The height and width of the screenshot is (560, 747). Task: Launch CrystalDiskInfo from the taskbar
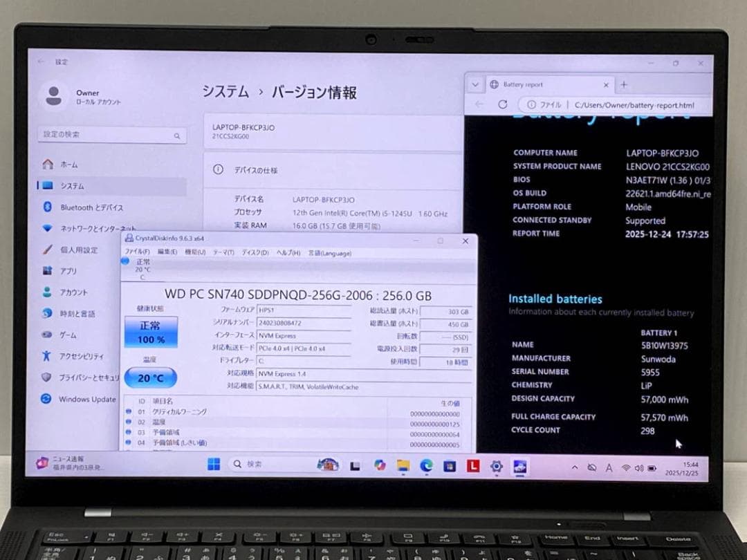pyautogui.click(x=519, y=467)
